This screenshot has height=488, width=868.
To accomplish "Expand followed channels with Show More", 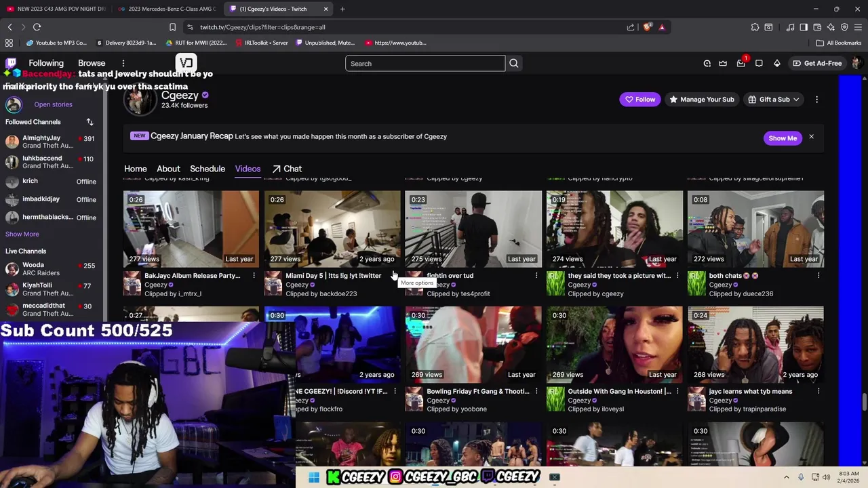I will pos(22,234).
